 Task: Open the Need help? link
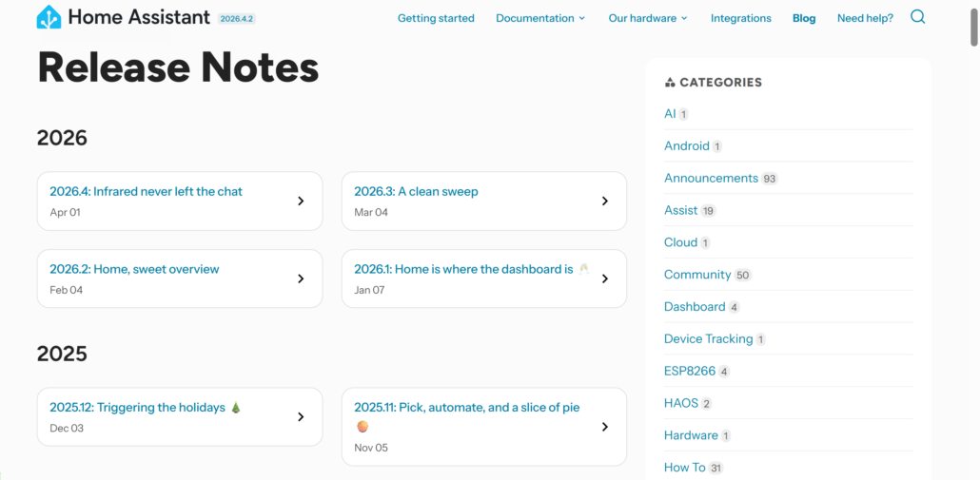[865, 18]
